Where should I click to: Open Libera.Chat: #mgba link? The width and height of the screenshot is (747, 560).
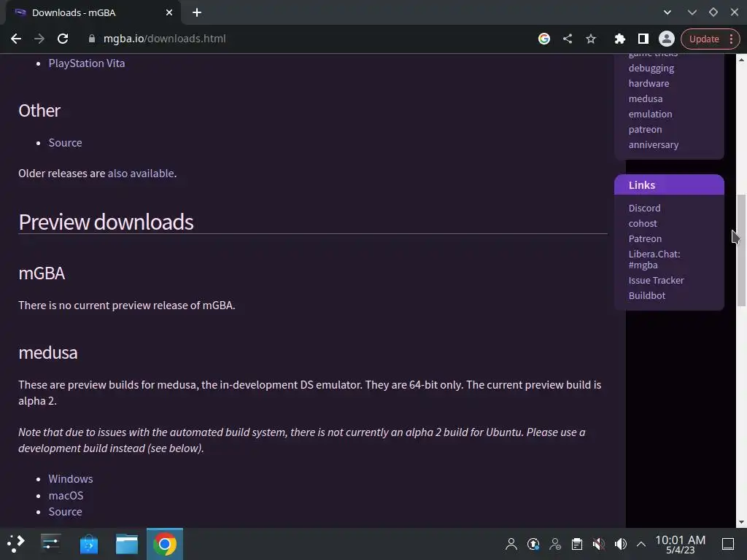654,260
